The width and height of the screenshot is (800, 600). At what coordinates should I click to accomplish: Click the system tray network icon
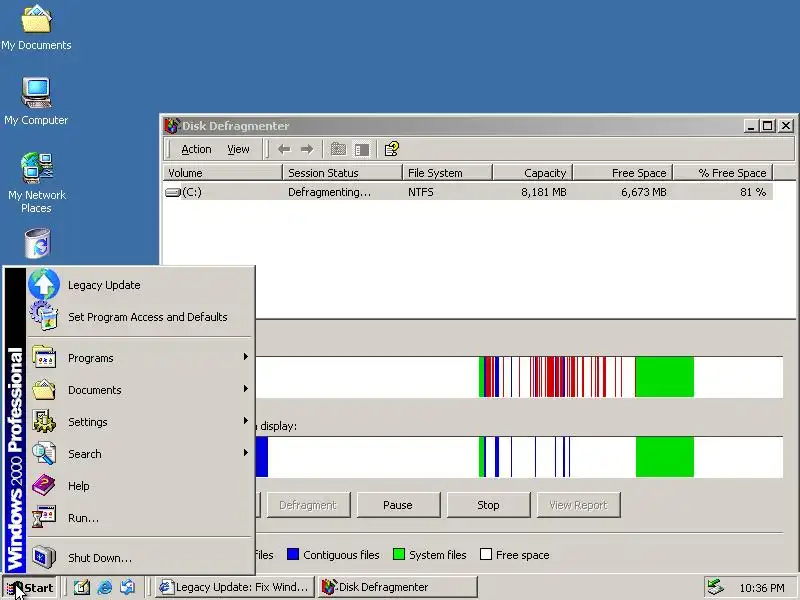point(715,587)
